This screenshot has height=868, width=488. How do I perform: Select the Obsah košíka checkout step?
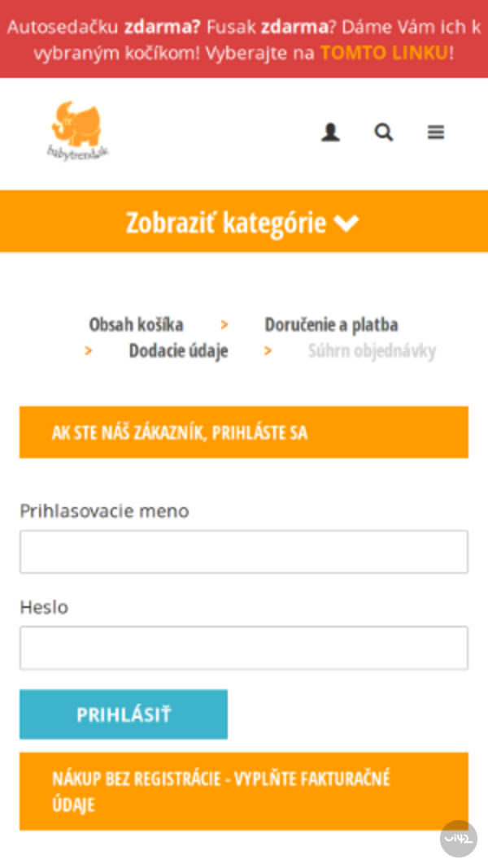[x=136, y=323]
